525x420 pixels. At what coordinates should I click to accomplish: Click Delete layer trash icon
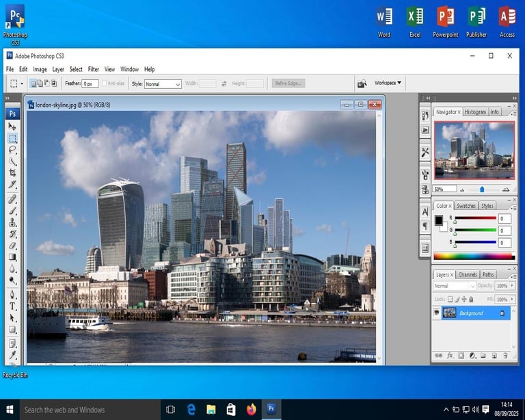point(505,356)
